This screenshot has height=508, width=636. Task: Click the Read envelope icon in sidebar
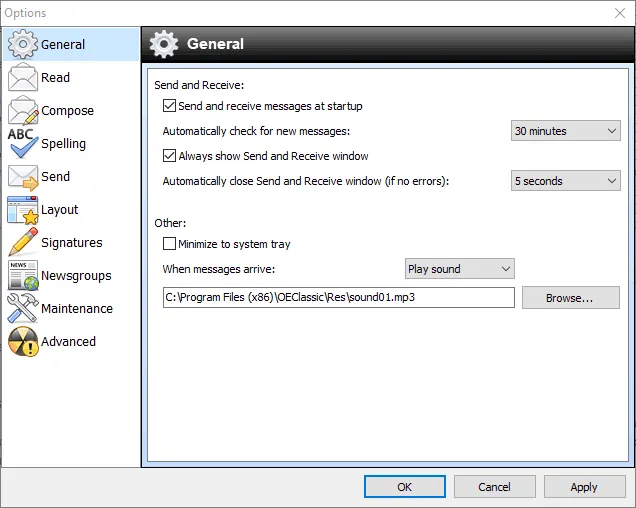[22, 78]
